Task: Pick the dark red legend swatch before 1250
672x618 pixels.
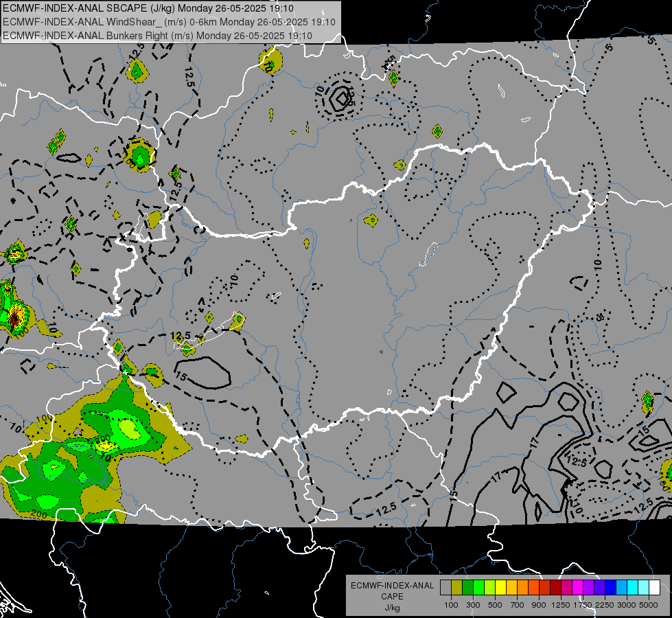Action: 556,588
